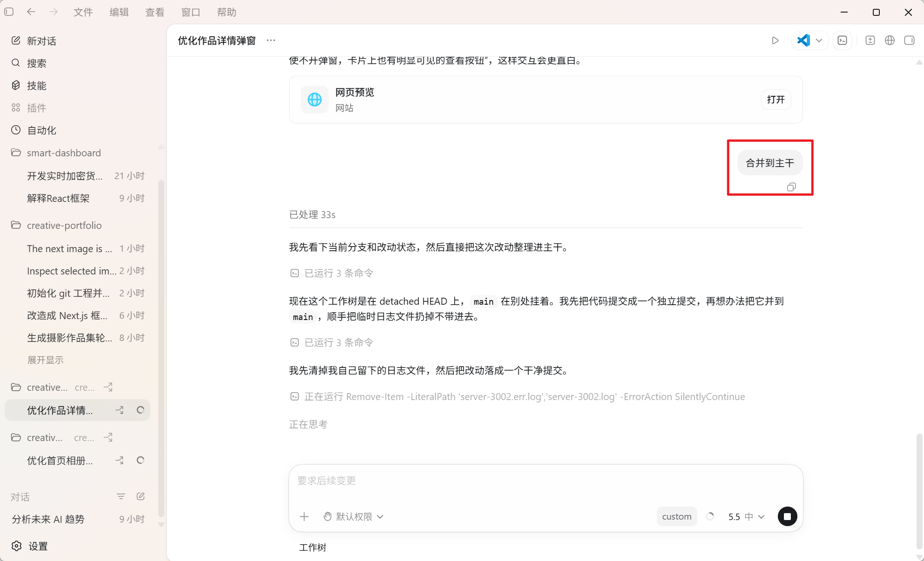Open project in VS Code icon
This screenshot has width=924, height=561.
(803, 40)
